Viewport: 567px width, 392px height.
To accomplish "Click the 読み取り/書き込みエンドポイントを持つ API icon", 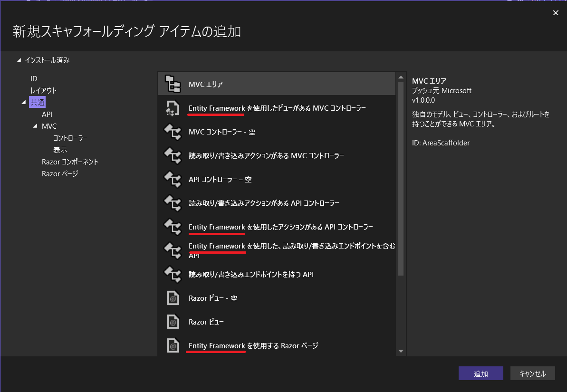I will 173,274.
